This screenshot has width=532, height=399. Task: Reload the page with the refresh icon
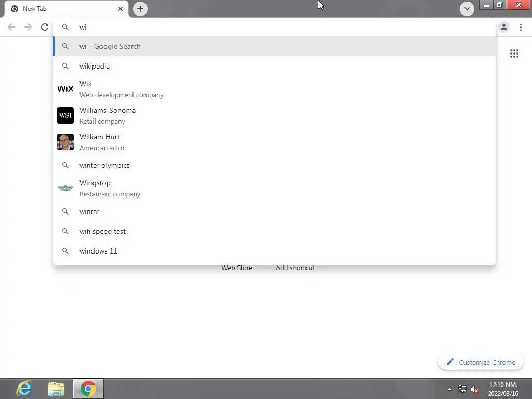click(x=45, y=27)
